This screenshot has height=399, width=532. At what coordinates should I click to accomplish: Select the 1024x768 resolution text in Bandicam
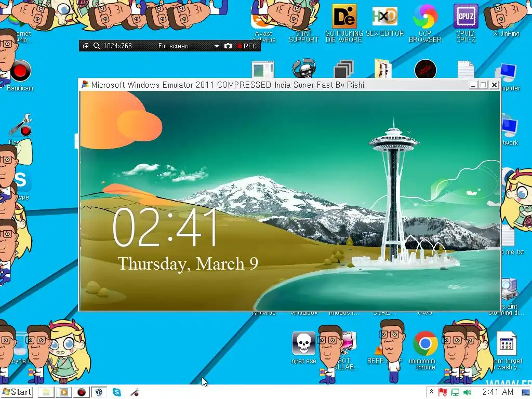click(117, 46)
